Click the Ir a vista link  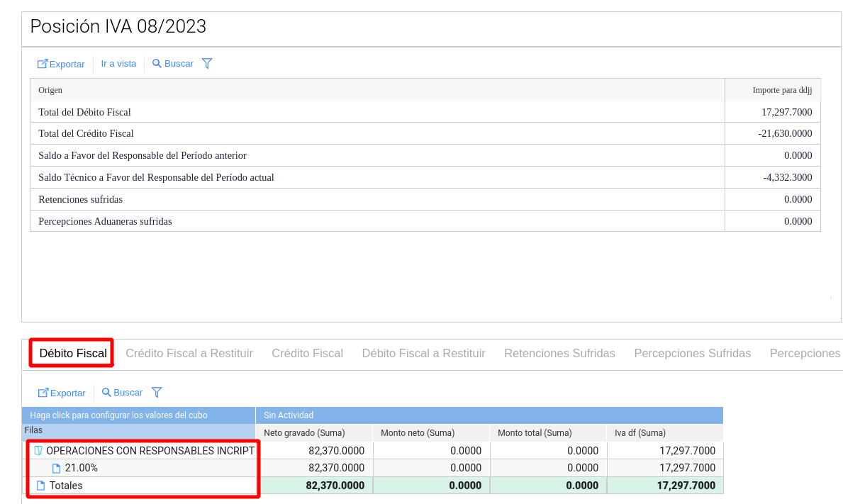tap(118, 64)
